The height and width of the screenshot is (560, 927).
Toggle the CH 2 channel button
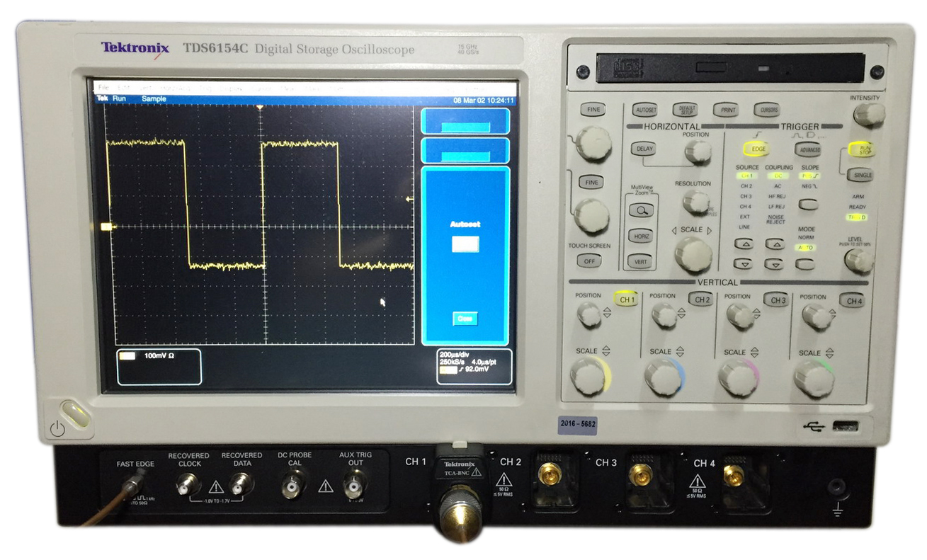click(x=700, y=299)
